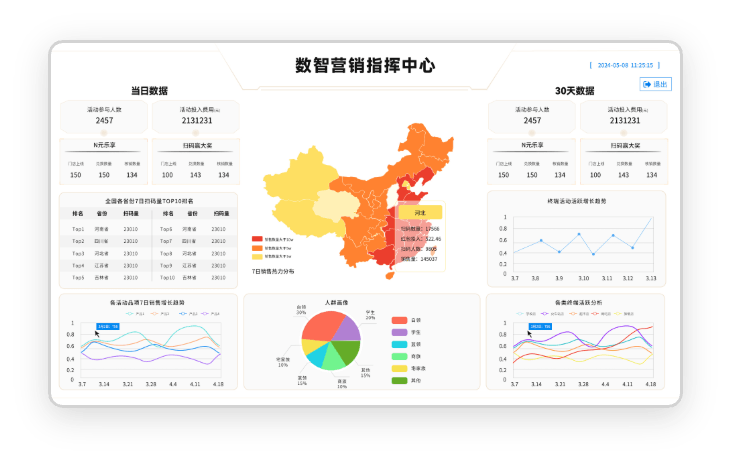The height and width of the screenshot is (464, 731).
Task: Click the exit arrow icon beside 退出
Action: pos(647,84)
